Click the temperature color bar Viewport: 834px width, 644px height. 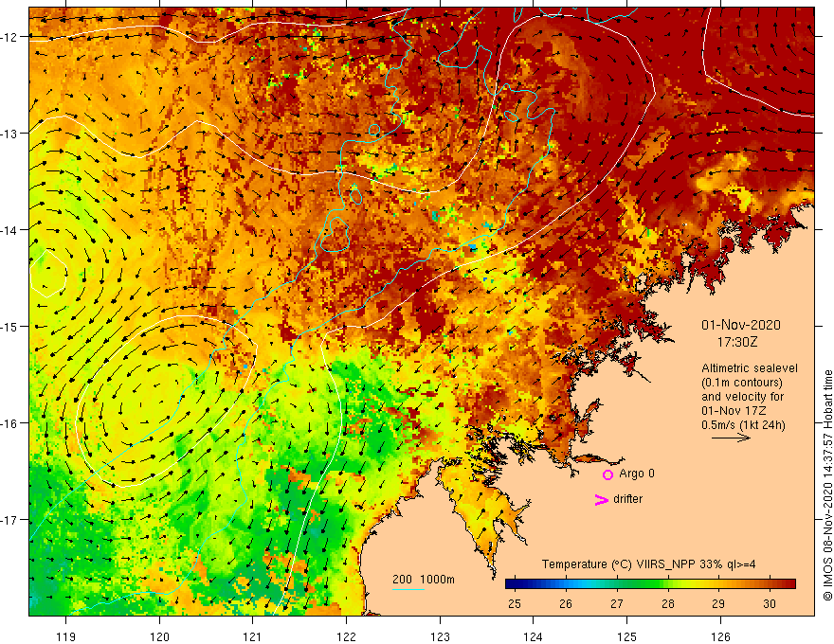(x=650, y=584)
